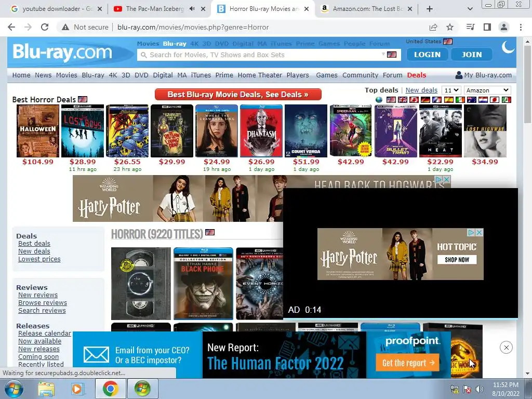This screenshot has width=532, height=399.
Task: Open the deals count dropdown showing 11
Action: pos(451,90)
